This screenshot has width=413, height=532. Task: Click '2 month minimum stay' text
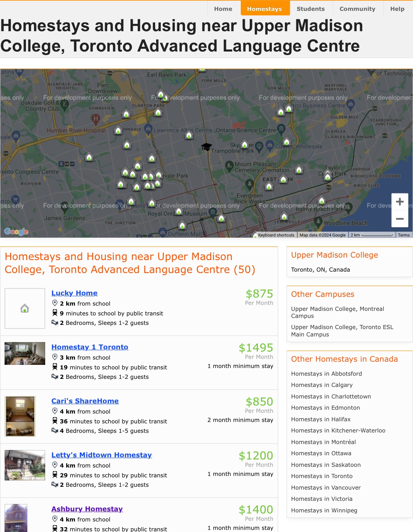coord(240,420)
